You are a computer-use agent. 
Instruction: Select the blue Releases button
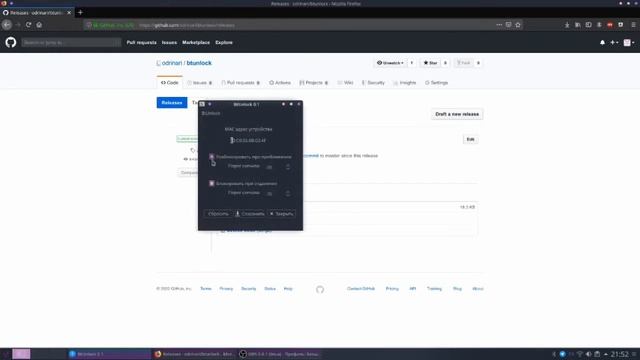tap(172, 102)
